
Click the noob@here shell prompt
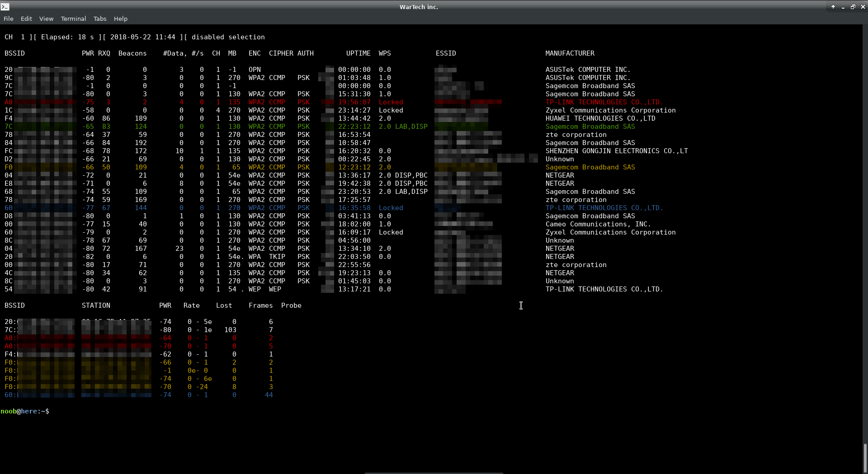(x=25, y=411)
